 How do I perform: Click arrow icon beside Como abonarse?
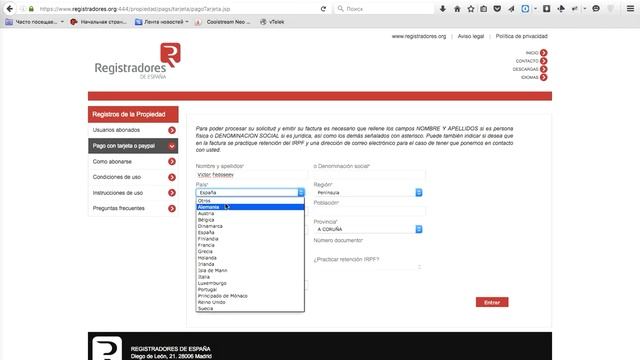point(172,162)
